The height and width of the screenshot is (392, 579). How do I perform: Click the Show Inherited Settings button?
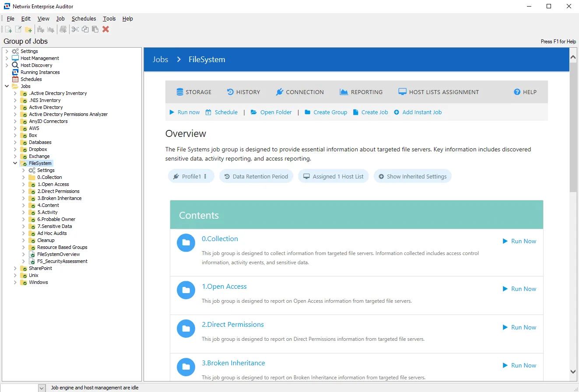[x=412, y=176]
